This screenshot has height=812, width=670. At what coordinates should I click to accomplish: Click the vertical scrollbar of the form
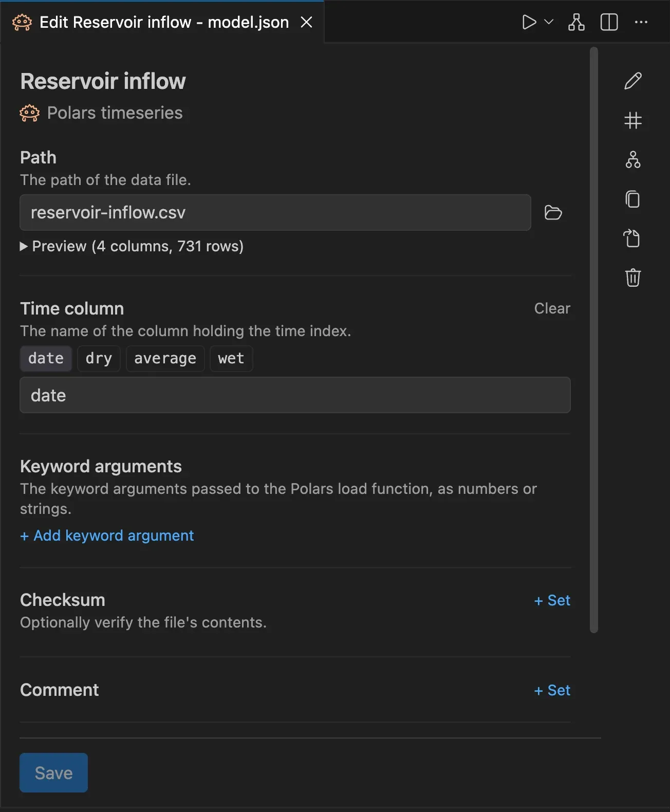pos(594,340)
